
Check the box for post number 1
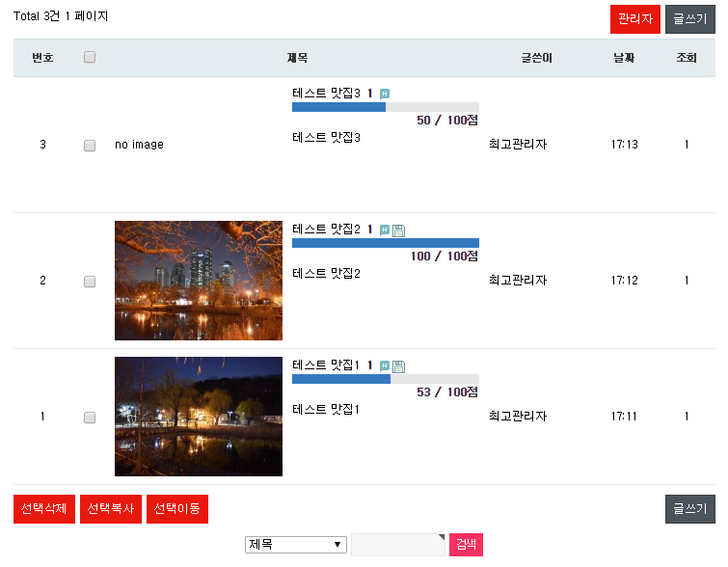point(90,418)
